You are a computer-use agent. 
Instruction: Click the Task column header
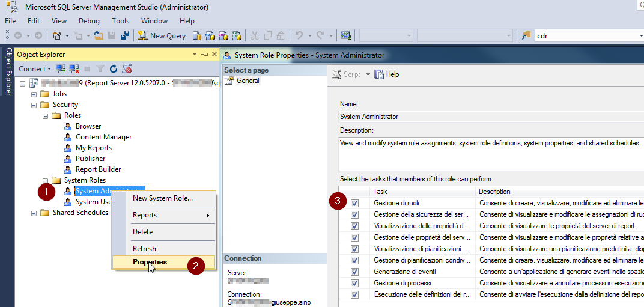tap(422, 192)
